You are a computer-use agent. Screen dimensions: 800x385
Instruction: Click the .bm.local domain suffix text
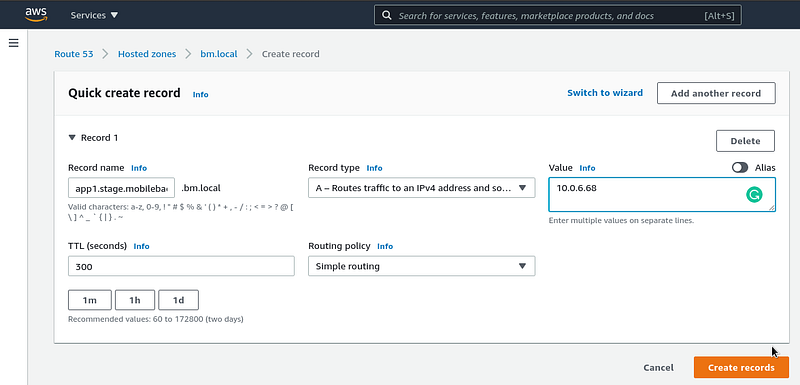click(x=201, y=188)
